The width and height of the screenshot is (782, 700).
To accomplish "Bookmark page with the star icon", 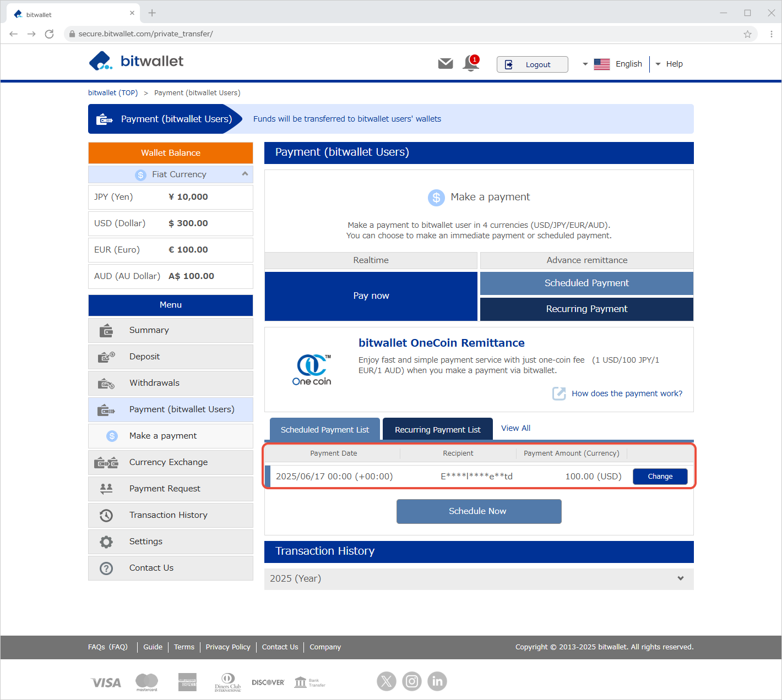I will point(747,34).
